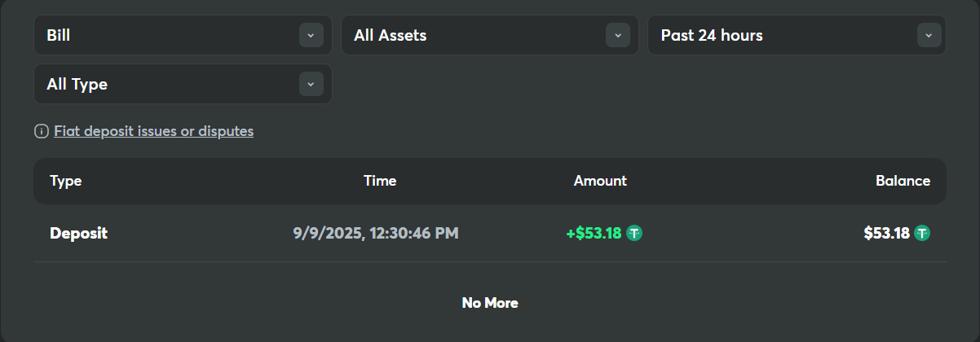Click the Tether icon next to +$53.18 amount

click(x=634, y=234)
